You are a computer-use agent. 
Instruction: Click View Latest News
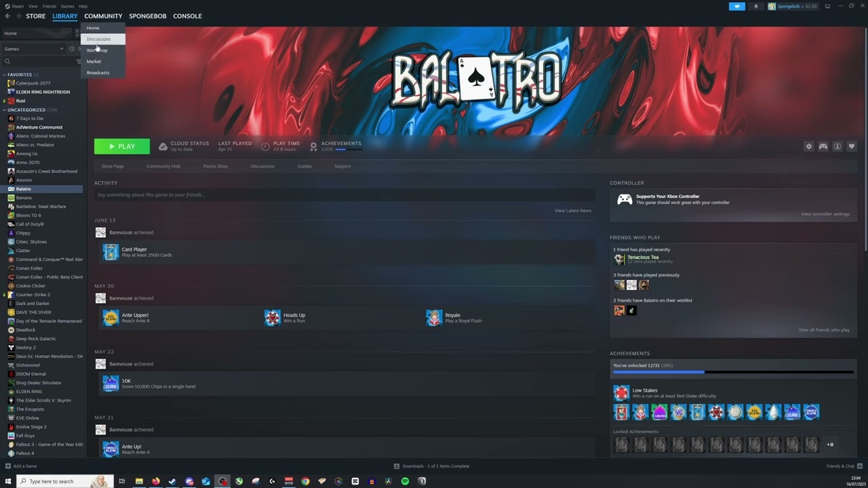[573, 211]
